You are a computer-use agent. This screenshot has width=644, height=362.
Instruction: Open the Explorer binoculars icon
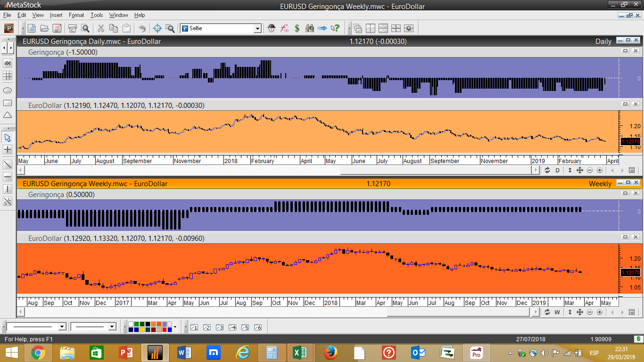(x=310, y=28)
